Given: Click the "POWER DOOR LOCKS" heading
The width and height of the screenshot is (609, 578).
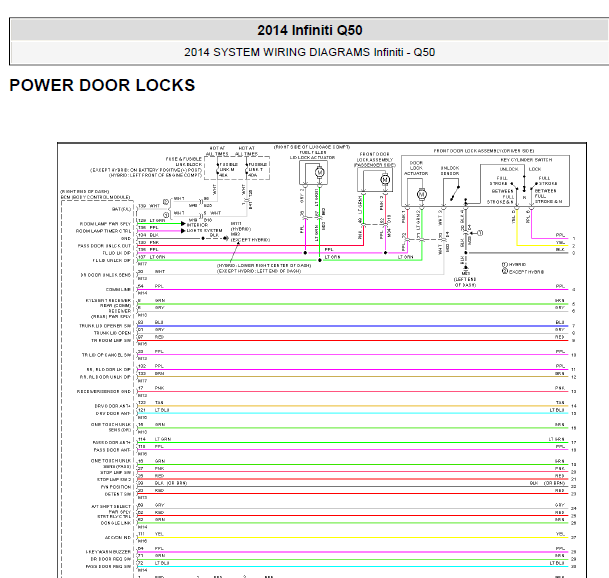Looking at the screenshot, I should [x=102, y=85].
